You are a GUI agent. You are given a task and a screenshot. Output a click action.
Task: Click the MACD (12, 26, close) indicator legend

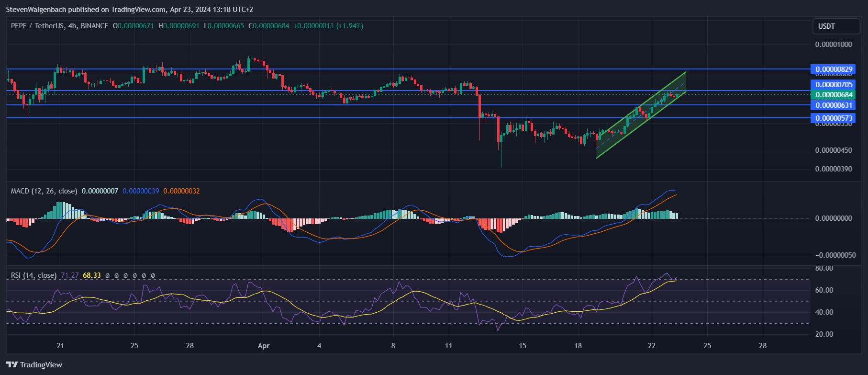(44, 191)
